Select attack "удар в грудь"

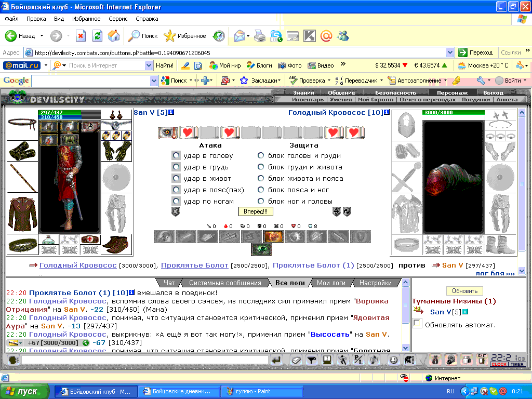pos(176,167)
